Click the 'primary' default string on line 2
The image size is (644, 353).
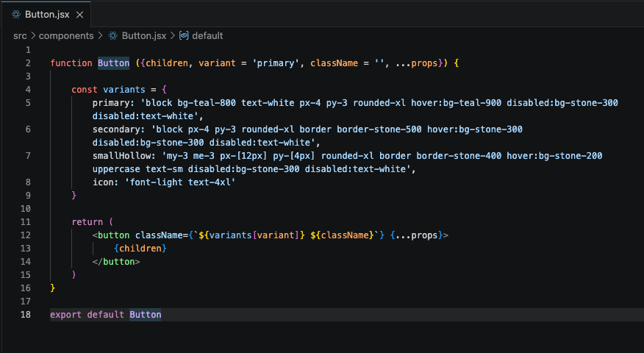point(276,63)
